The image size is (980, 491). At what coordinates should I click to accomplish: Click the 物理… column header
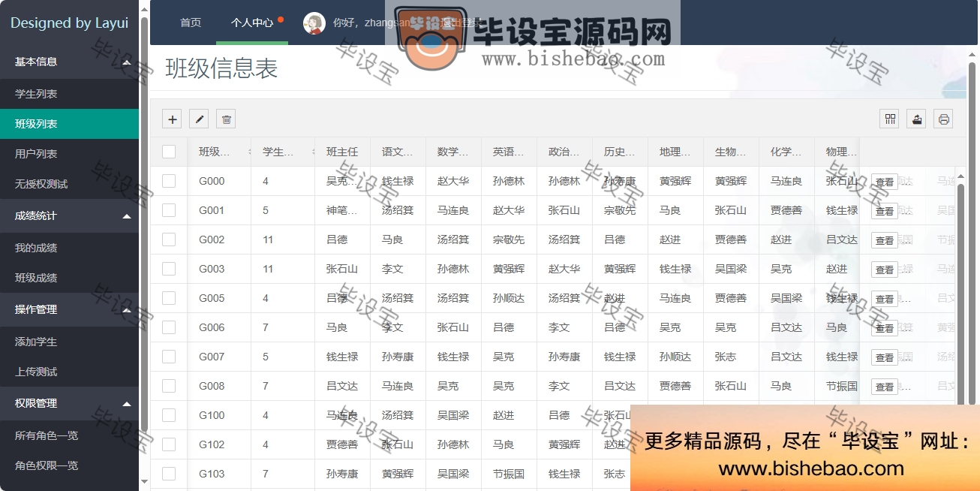[x=837, y=152]
